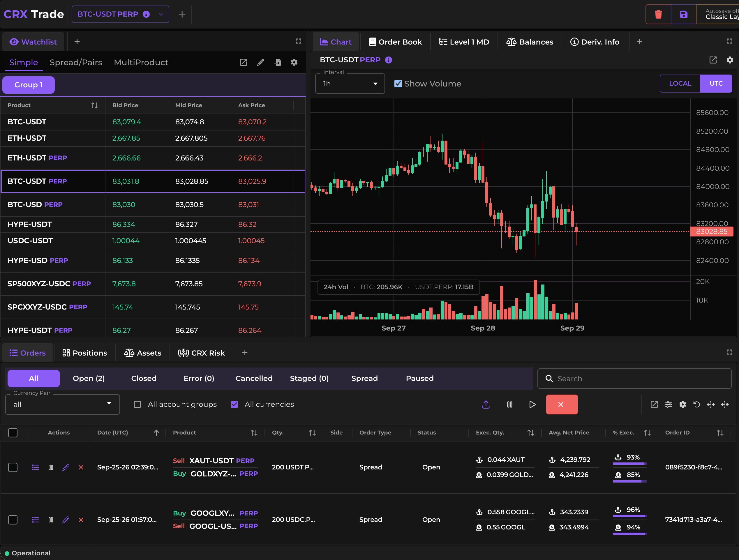Select checkbox for GOOGLXY order row
The width and height of the screenshot is (739, 560).
coord(13,520)
